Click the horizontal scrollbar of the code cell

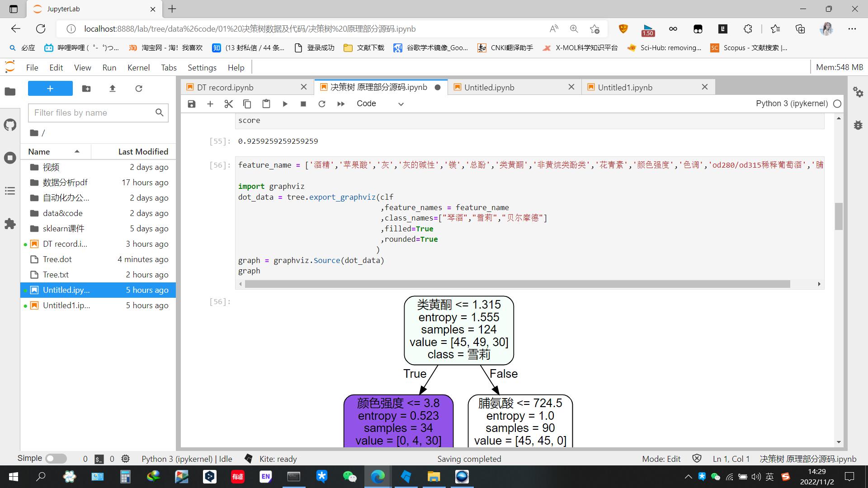click(x=517, y=284)
